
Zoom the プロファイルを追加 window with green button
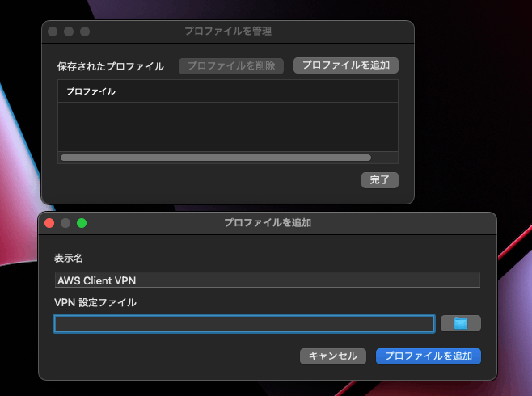tap(82, 223)
